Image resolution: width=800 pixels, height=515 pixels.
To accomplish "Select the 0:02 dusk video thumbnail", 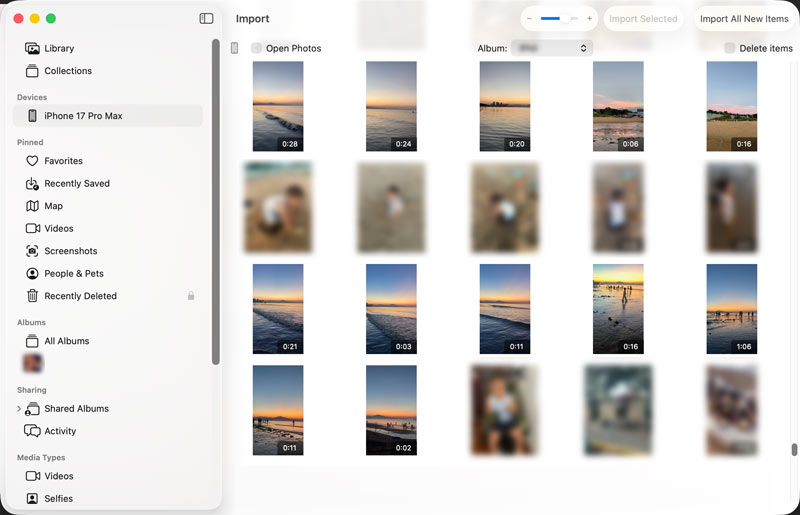I will 391,410.
